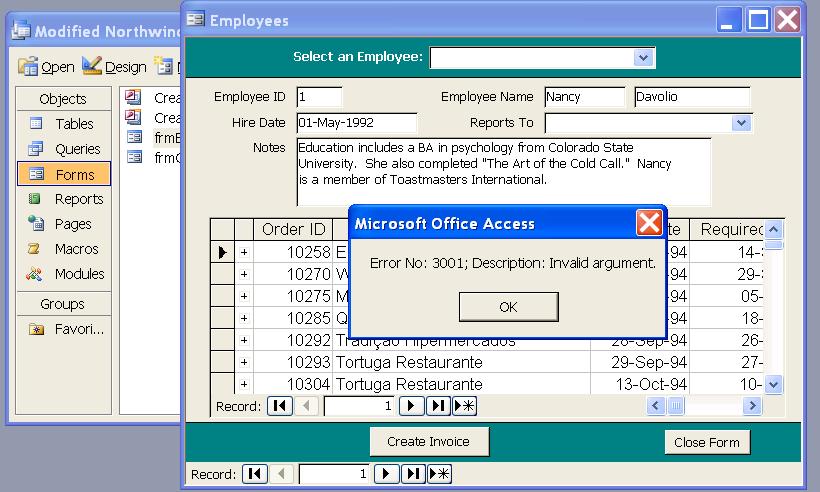Click the record number box in orders subform
The height and width of the screenshot is (492, 820).
(x=359, y=406)
